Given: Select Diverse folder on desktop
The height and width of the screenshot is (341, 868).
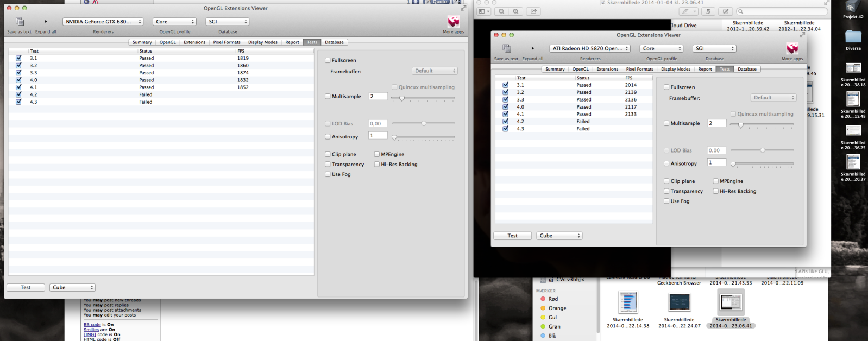Looking at the screenshot, I should coord(853,36).
